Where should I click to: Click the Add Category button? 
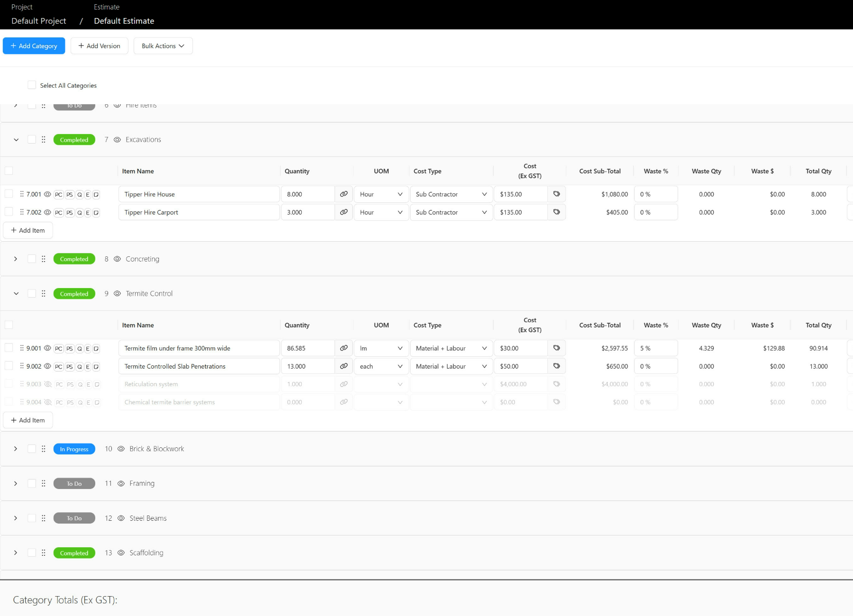pyautogui.click(x=34, y=45)
